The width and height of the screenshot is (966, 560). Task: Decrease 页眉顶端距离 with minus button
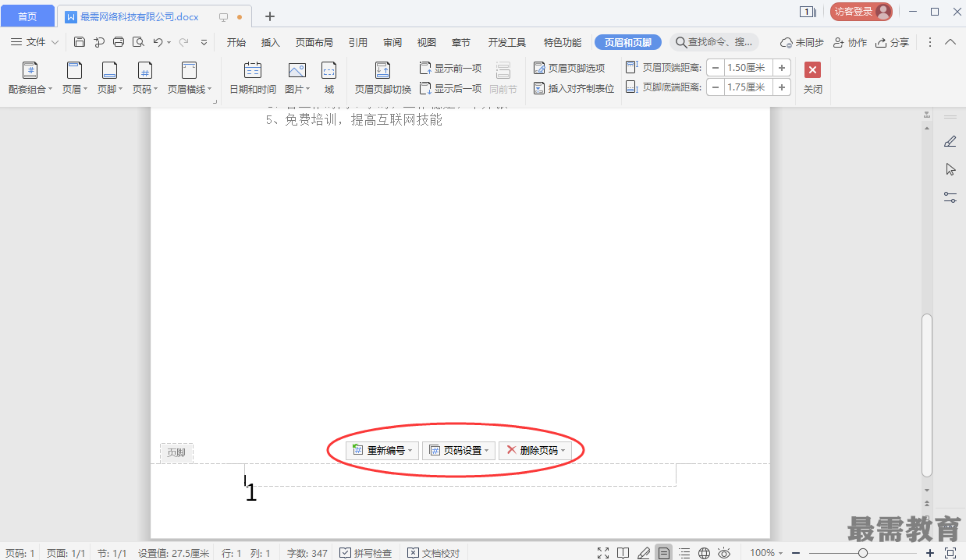[x=716, y=68]
